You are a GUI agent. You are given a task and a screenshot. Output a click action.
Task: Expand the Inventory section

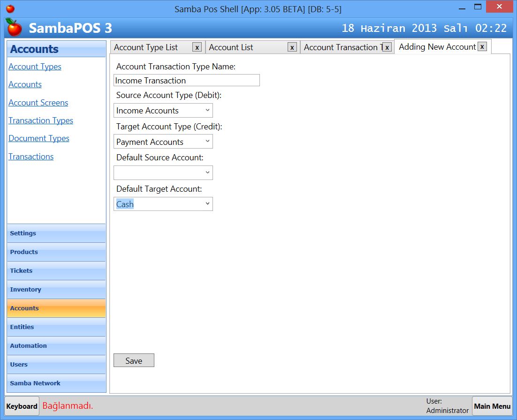point(56,290)
